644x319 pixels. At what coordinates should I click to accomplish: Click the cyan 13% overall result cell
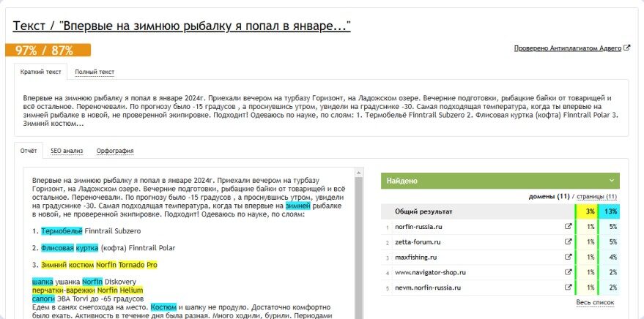pyautogui.click(x=609, y=211)
